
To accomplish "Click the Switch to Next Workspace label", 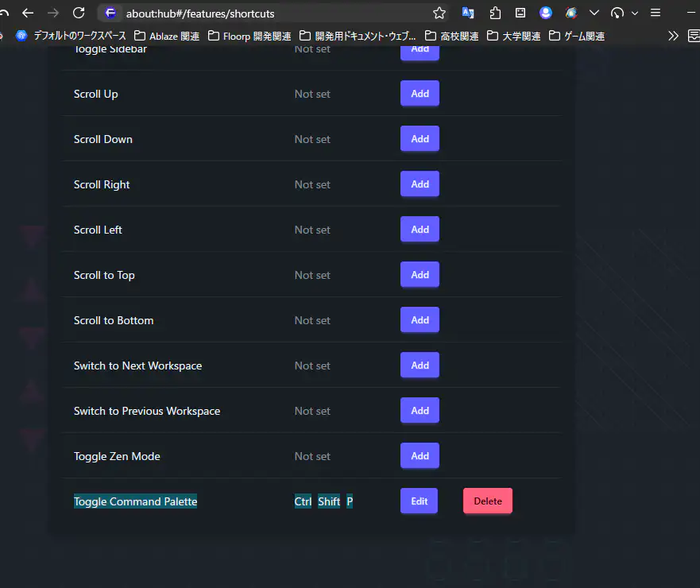I will (137, 366).
